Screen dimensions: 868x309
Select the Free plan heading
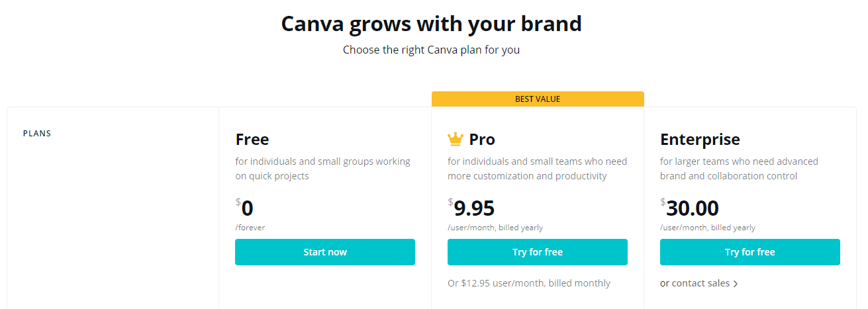[x=252, y=140]
